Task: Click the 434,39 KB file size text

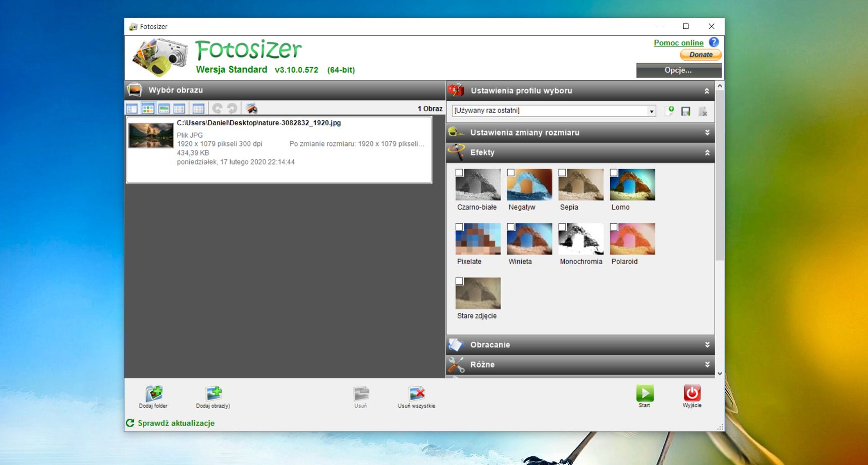Action: point(193,153)
